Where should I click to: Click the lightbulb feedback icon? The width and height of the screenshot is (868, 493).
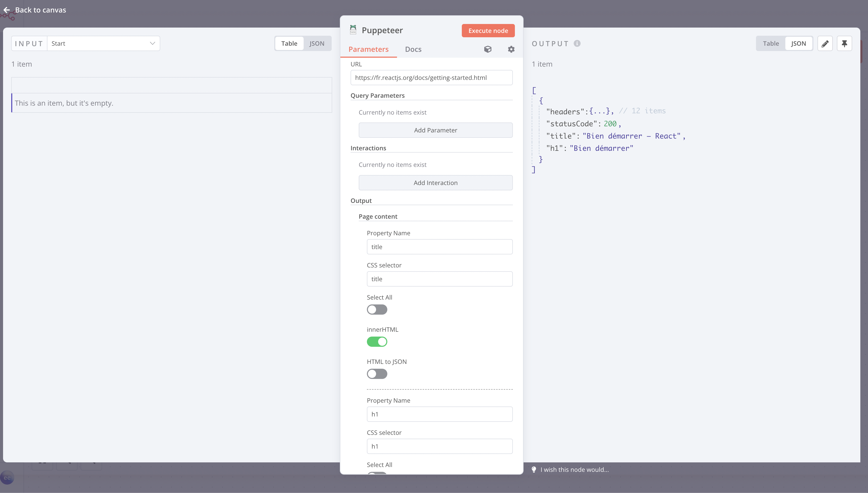pos(534,470)
